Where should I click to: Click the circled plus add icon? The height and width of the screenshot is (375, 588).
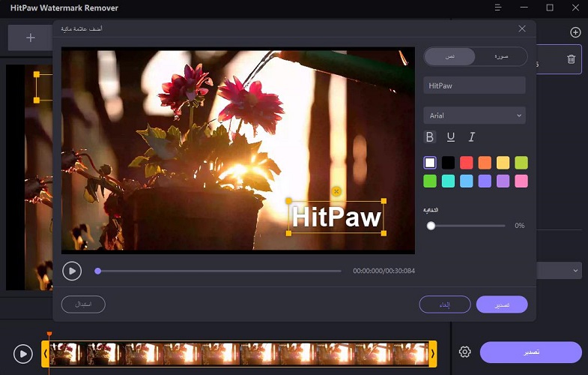[x=575, y=32]
